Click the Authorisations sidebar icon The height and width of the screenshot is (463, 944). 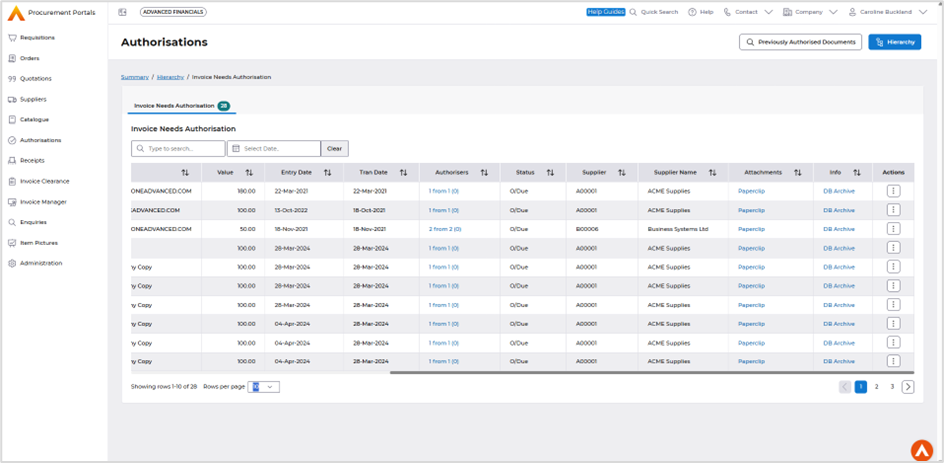[12, 140]
